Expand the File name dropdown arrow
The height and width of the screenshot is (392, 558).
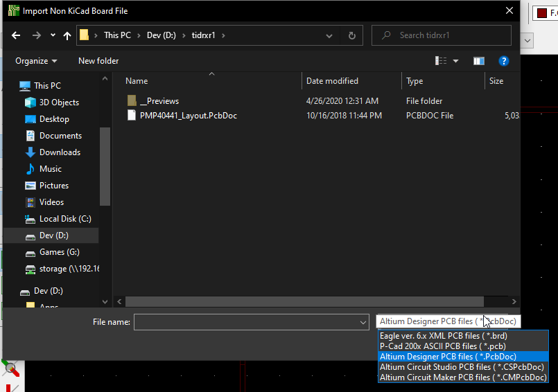pos(363,323)
